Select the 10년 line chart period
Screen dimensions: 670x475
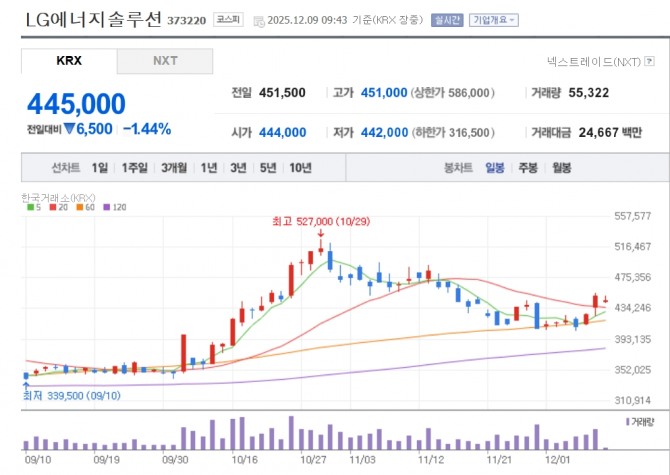tap(300, 168)
